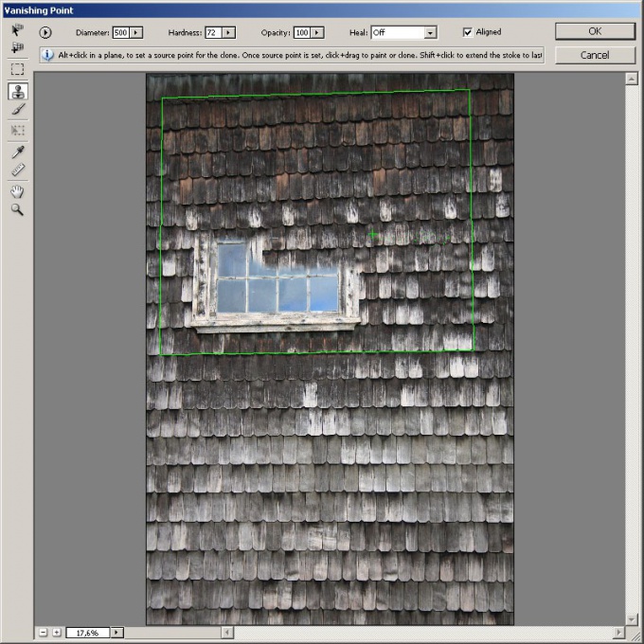The image size is (644, 644).
Task: Select the Measure ruler tool
Action: (17, 170)
